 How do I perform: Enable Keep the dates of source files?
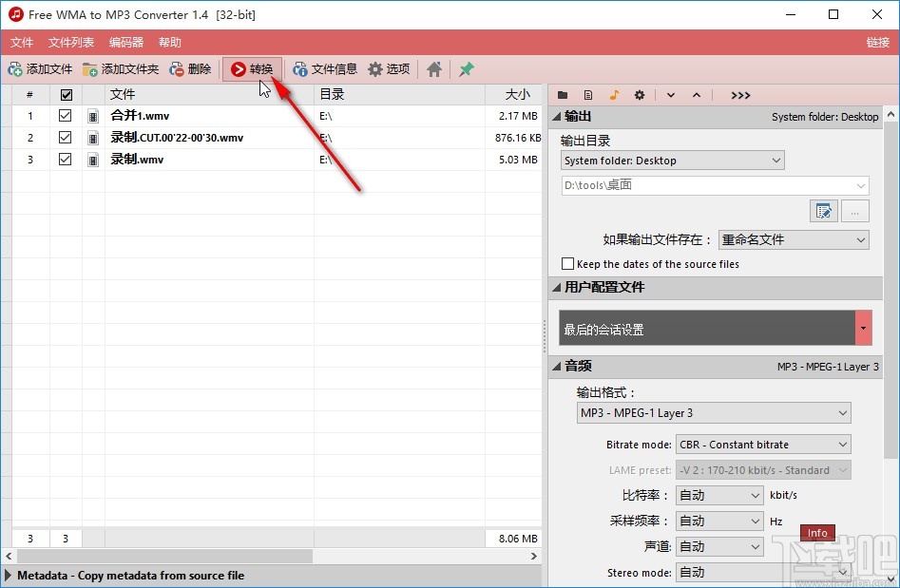click(568, 263)
